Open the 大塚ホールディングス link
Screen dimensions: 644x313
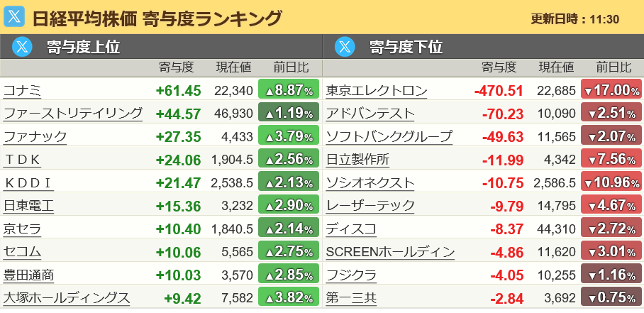tap(67, 297)
